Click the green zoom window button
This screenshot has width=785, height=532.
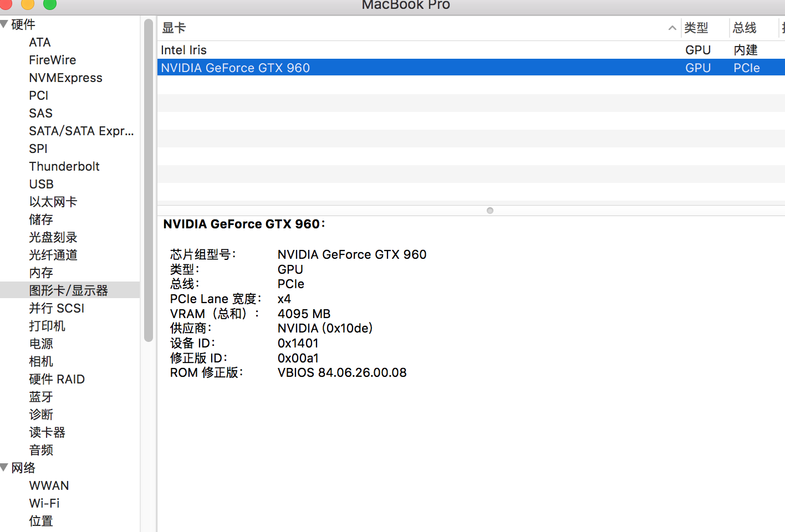[x=50, y=4]
